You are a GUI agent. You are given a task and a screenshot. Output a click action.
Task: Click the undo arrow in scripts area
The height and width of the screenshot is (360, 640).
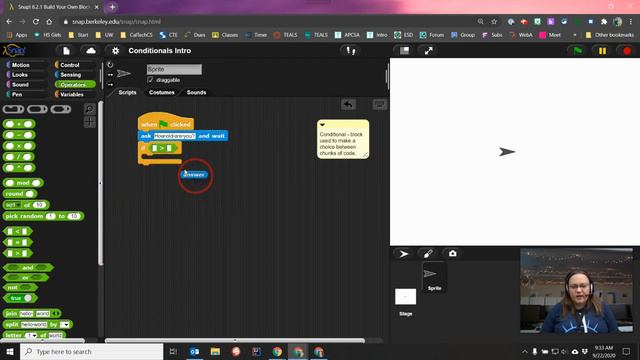pos(348,104)
